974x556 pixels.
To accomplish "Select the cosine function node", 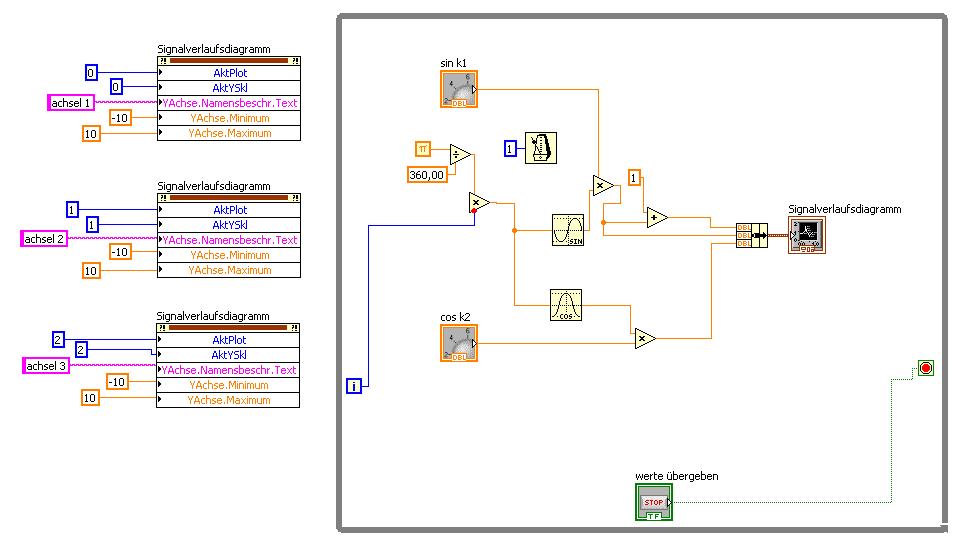I will coord(566,305).
